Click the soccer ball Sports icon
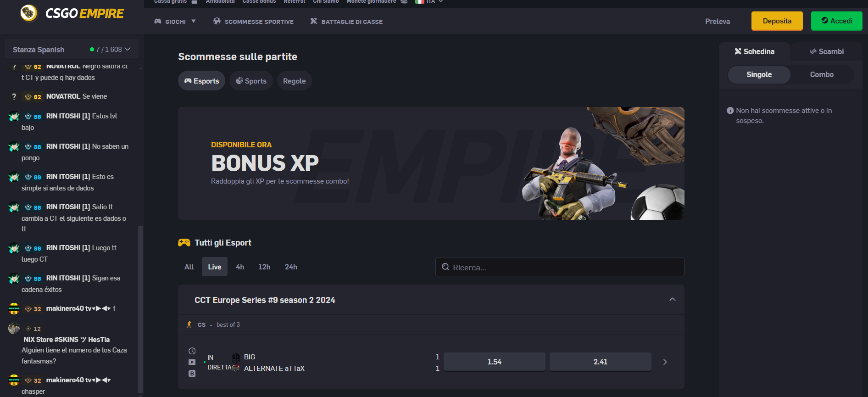The height and width of the screenshot is (397, 868). [239, 81]
